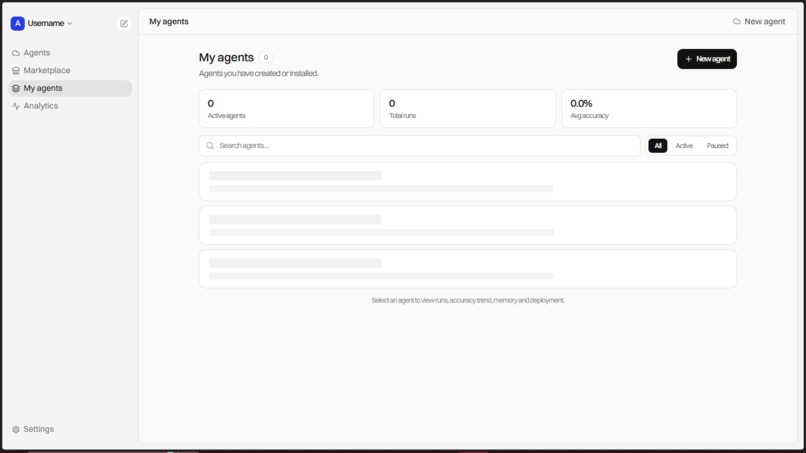The width and height of the screenshot is (806, 453).
Task: Click the black New agent button
Action: point(707,59)
